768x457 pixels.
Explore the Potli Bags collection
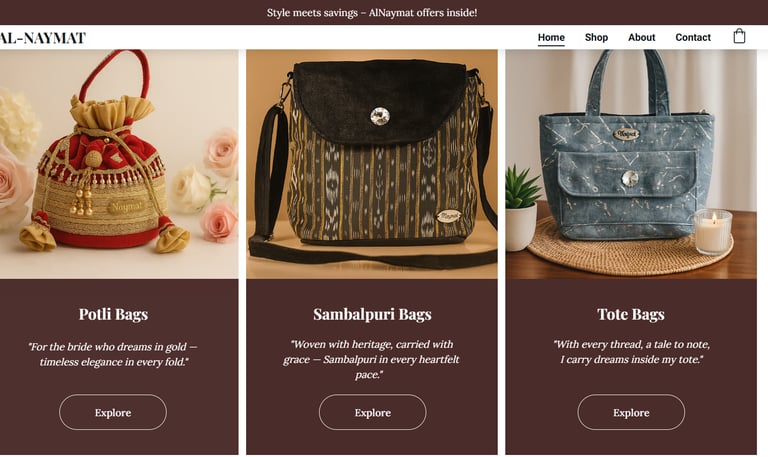click(x=113, y=412)
